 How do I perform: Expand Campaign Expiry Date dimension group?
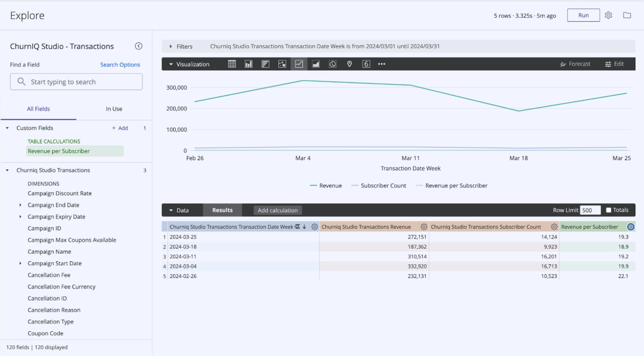click(20, 217)
